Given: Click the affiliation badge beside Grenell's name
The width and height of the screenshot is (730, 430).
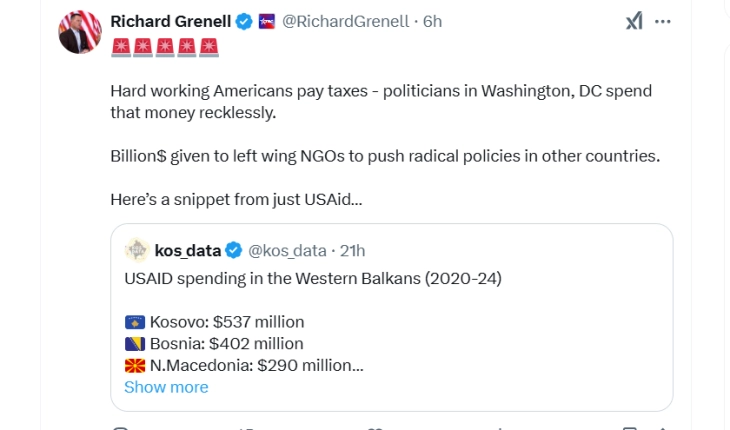Looking at the screenshot, I should [267, 21].
